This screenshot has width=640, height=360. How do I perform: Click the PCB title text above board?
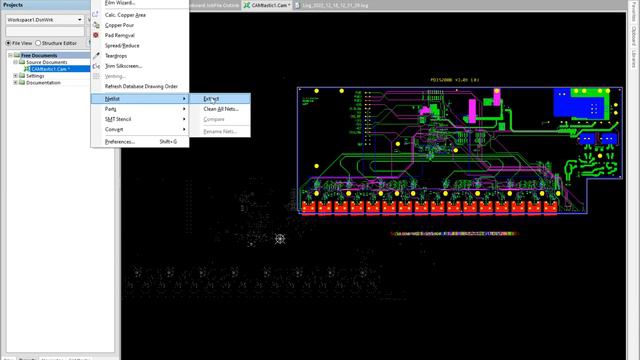pyautogui.click(x=455, y=80)
